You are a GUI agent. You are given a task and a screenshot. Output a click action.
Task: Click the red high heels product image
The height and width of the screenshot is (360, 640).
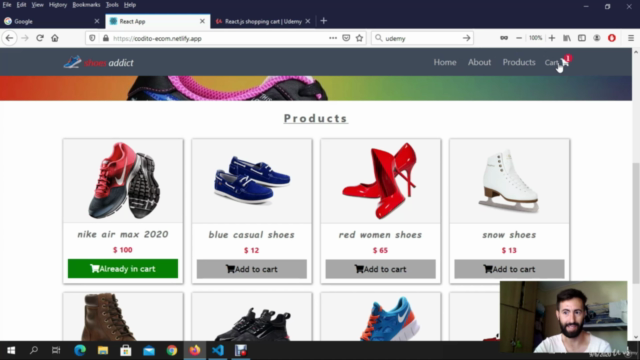(x=380, y=181)
